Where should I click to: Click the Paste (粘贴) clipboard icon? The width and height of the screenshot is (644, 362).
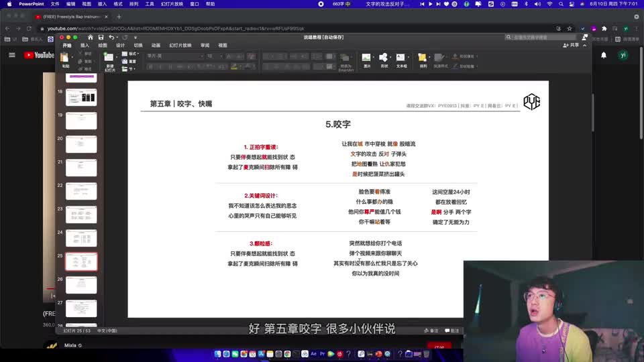pyautogui.click(x=64, y=59)
